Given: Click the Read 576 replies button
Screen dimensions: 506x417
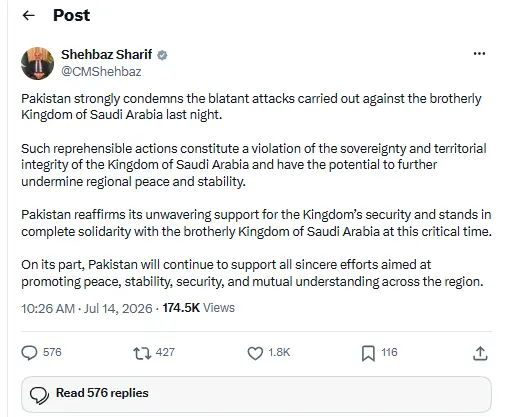Looking at the screenshot, I should (x=256, y=394).
